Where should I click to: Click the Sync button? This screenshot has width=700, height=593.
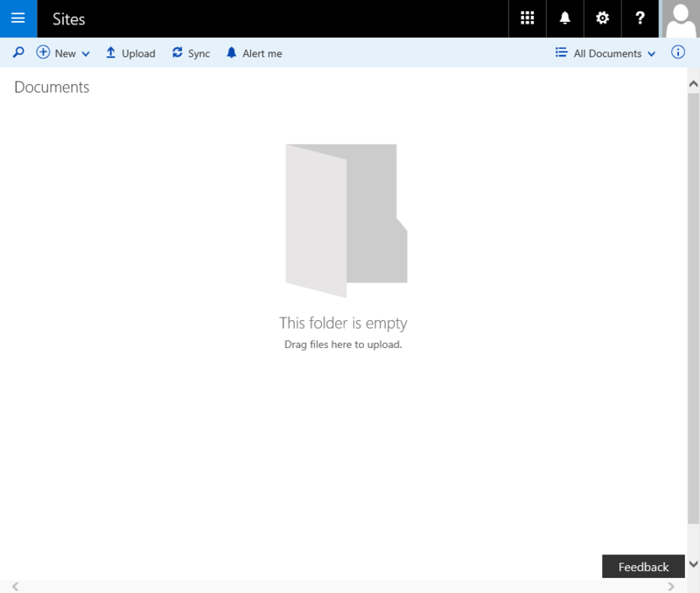pos(191,53)
